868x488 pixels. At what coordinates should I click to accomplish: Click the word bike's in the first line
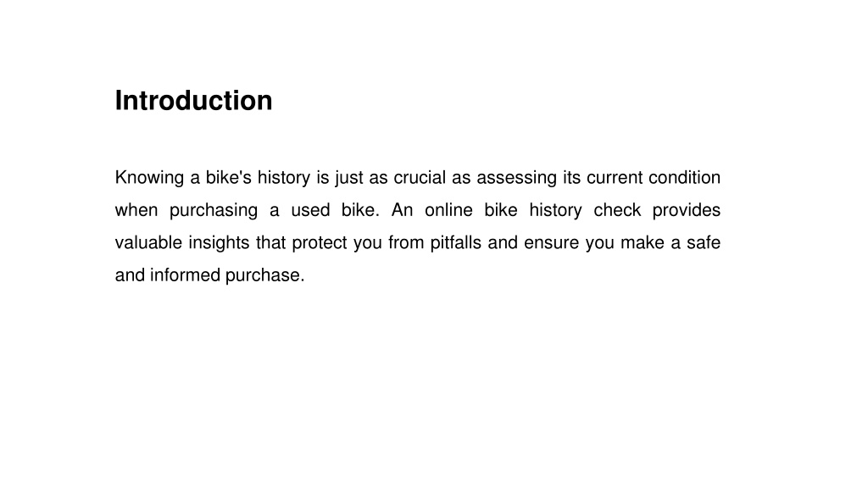(229, 178)
